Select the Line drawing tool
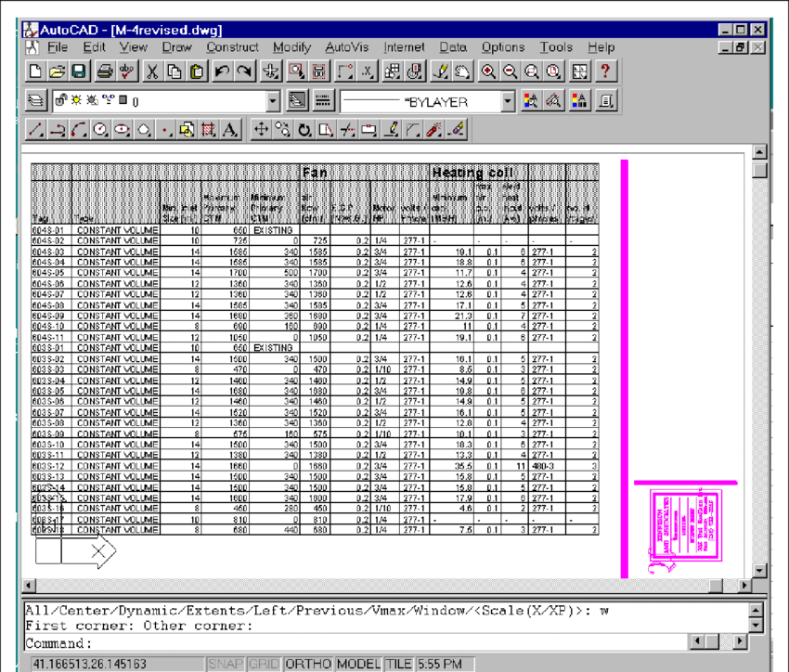This screenshot has height=672, width=789. point(34,129)
